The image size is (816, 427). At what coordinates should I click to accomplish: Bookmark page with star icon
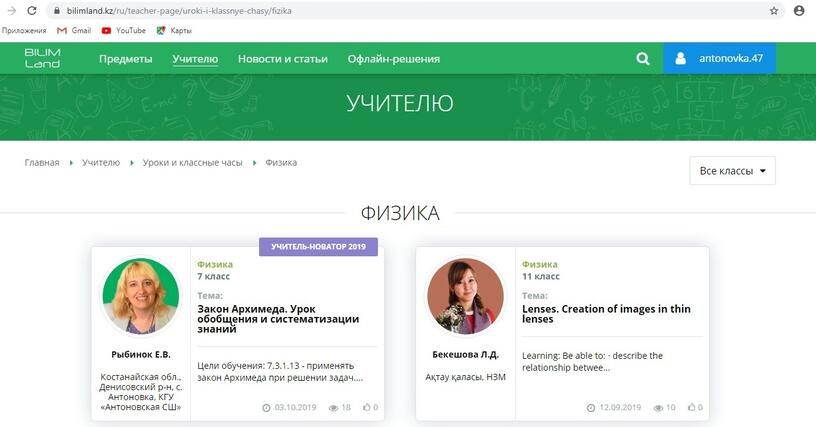pos(774,11)
